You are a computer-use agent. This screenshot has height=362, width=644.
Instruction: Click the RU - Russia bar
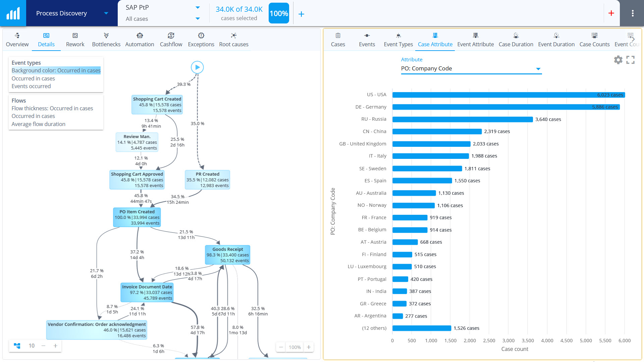pyautogui.click(x=463, y=119)
